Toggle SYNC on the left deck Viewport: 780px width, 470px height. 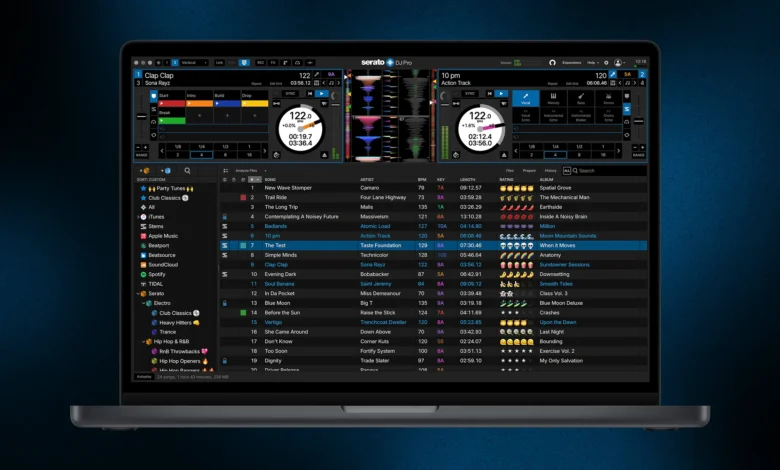click(x=291, y=94)
